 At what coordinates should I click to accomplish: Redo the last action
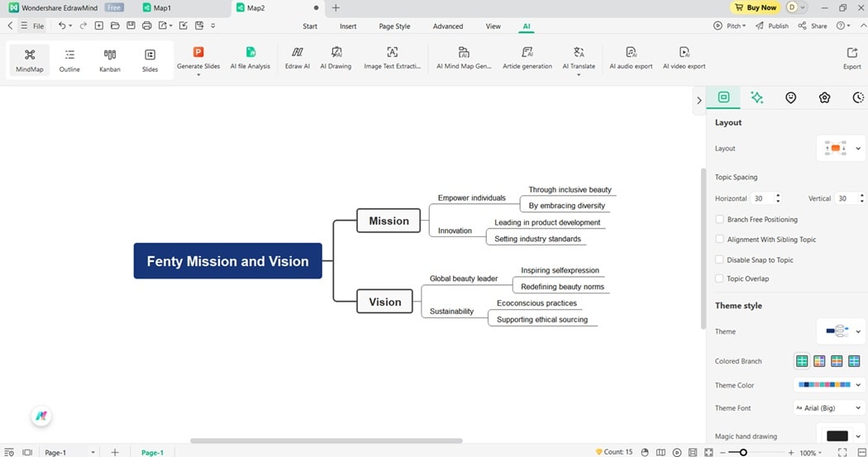tap(83, 26)
